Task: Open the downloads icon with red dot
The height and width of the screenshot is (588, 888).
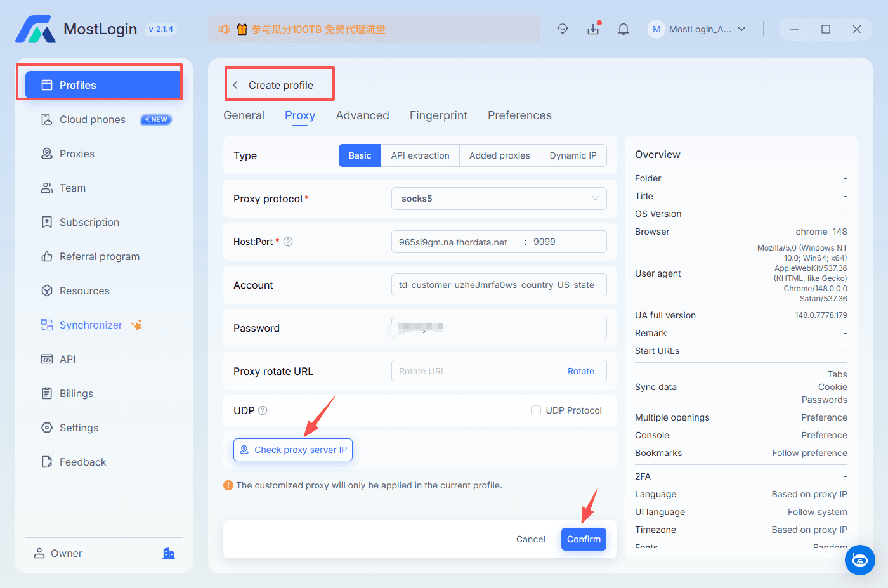Action: tap(594, 29)
